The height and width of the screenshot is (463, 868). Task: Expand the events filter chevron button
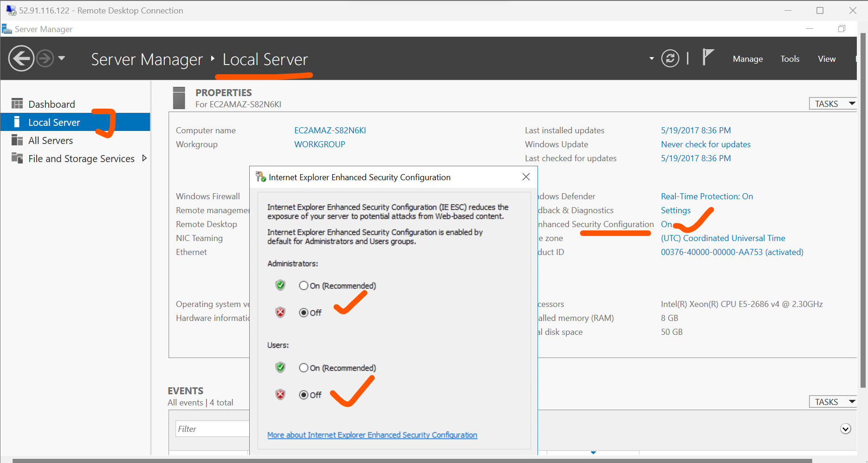845,429
